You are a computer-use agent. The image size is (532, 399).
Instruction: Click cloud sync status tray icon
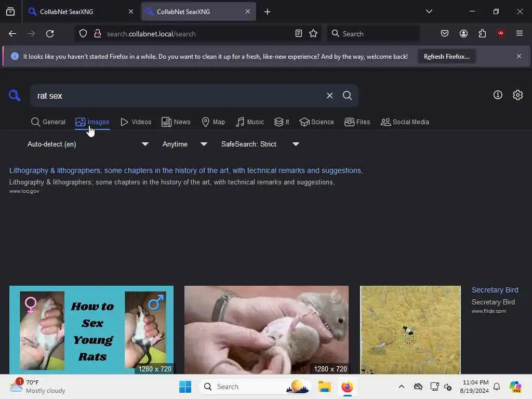click(418, 387)
